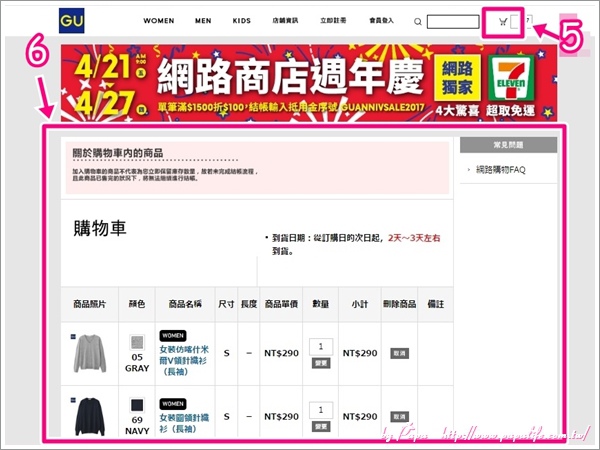Go to 立即註冊 registration

pos(333,20)
